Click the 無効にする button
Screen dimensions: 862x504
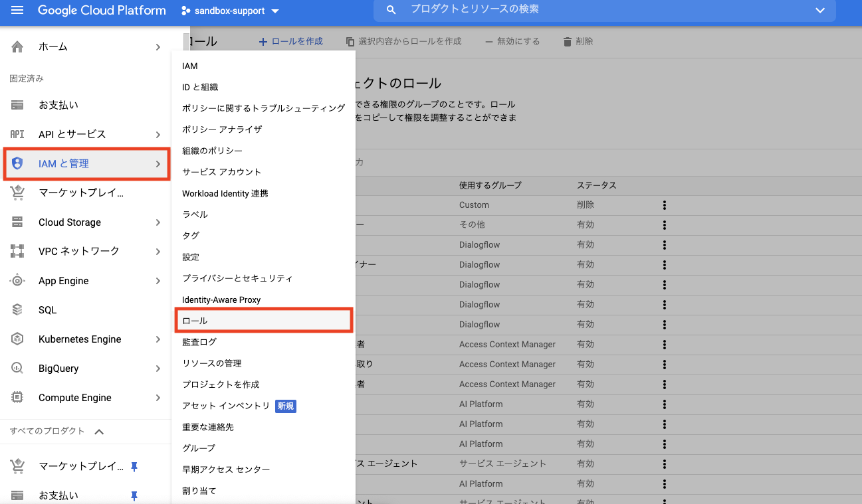coord(512,41)
